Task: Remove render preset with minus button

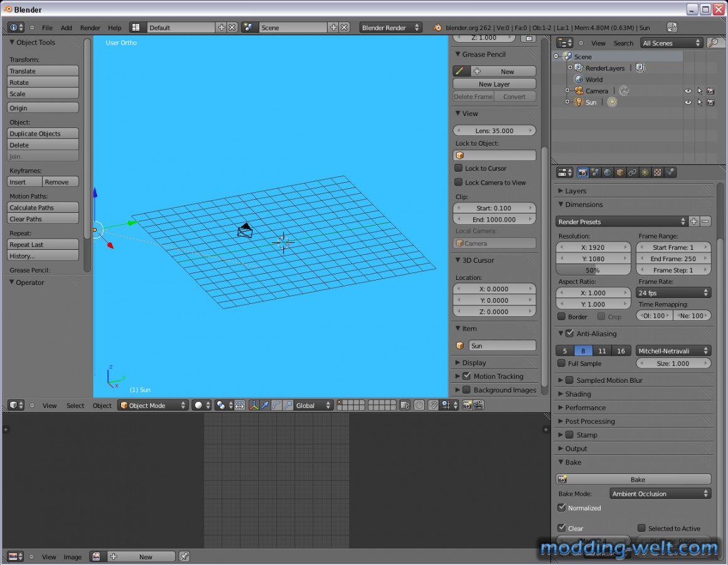Action: pyautogui.click(x=705, y=222)
